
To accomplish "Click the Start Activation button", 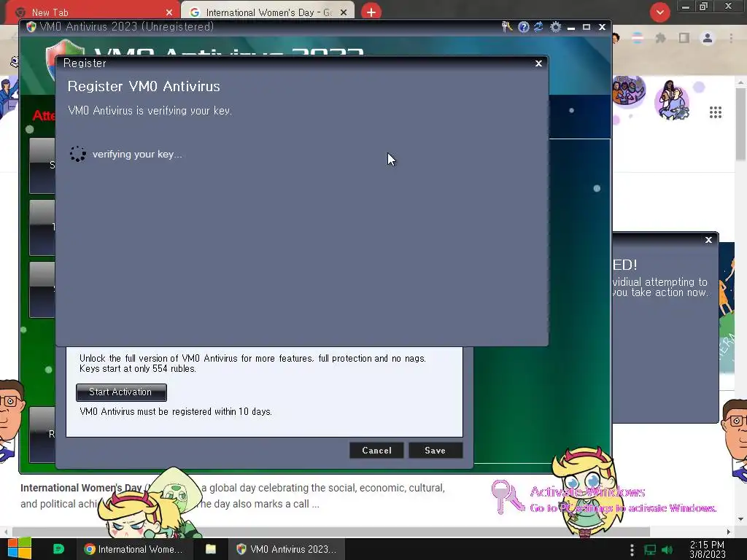I will tap(121, 392).
